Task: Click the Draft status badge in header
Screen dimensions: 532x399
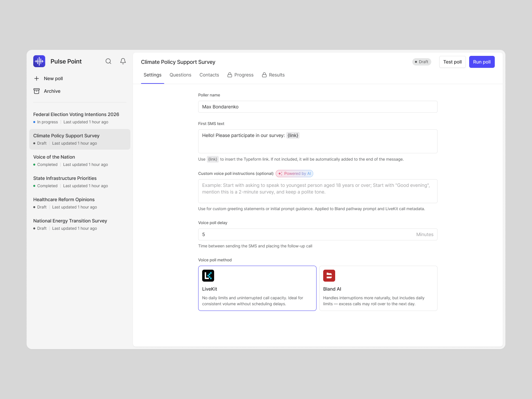Action: click(x=422, y=62)
